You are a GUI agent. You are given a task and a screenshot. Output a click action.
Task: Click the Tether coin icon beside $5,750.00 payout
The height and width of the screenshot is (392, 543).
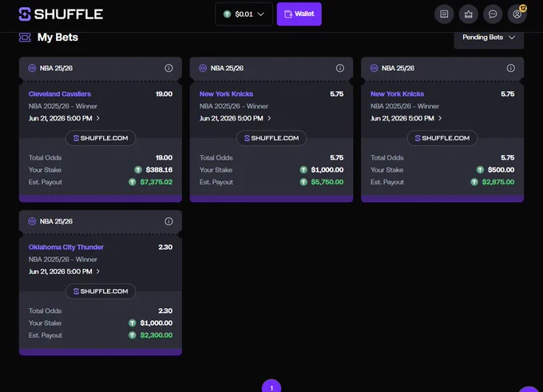coord(303,182)
